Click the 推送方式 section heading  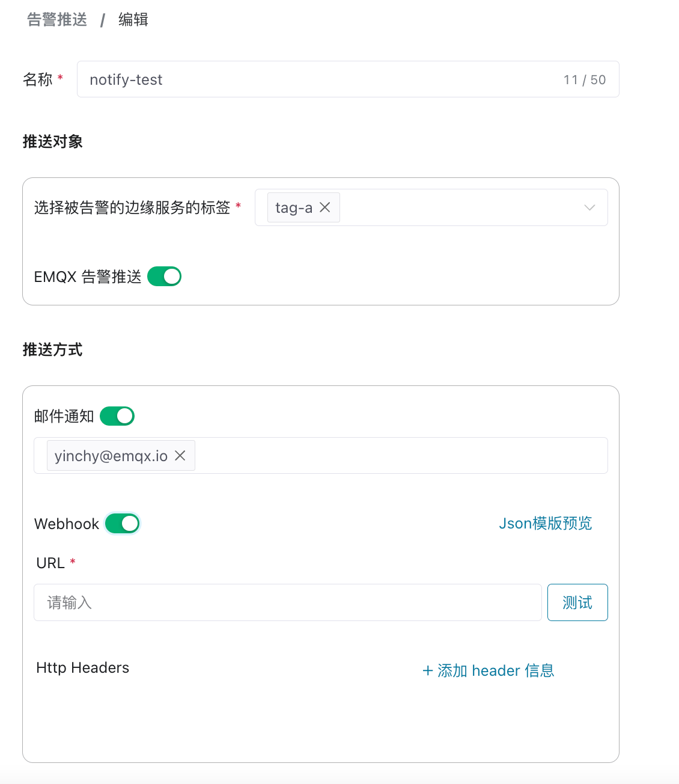[x=53, y=350]
